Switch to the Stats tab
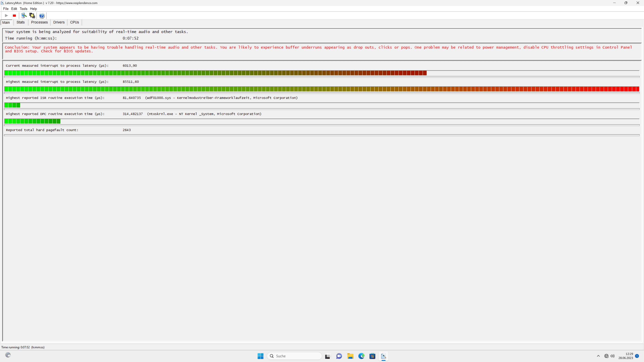Screen dimensions: 644x362 [20, 22]
